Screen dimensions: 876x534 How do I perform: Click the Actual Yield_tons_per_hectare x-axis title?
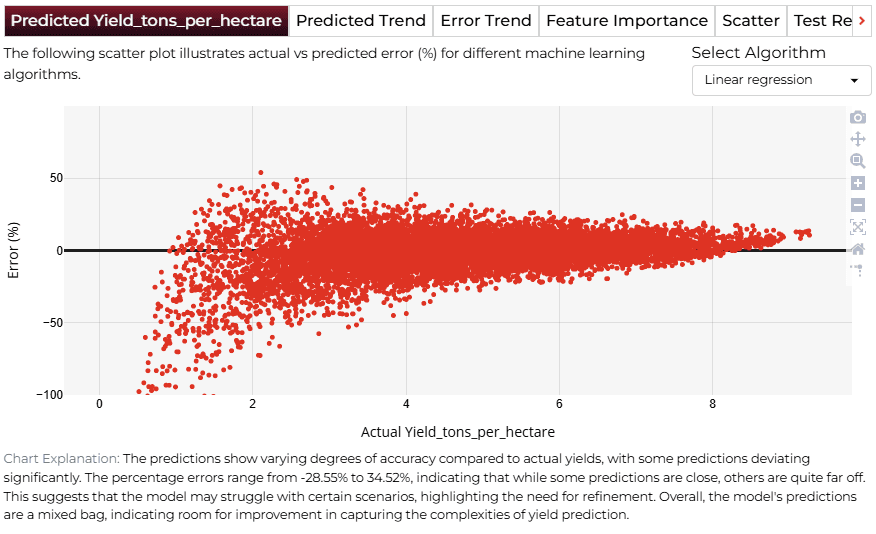(458, 432)
